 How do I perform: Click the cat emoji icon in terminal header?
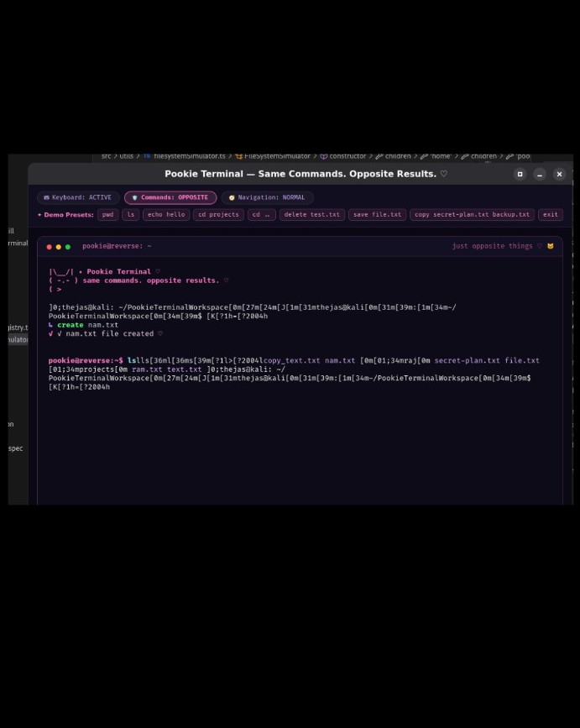[551, 246]
